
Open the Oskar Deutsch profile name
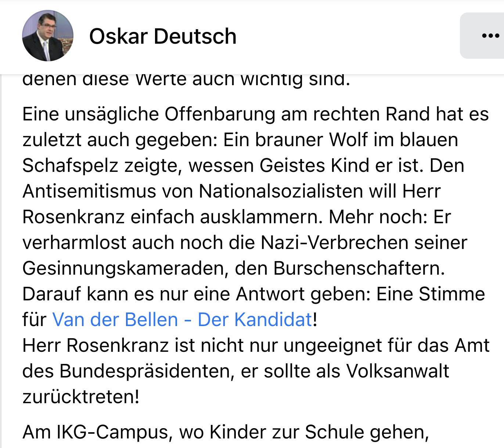[x=163, y=36]
